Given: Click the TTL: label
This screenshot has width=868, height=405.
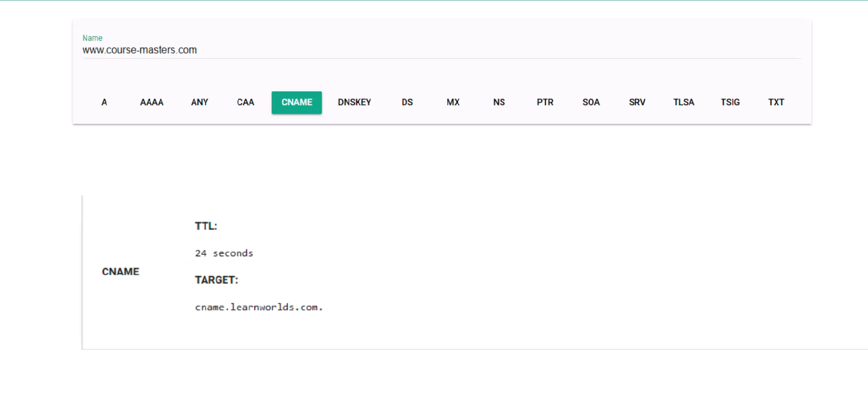Looking at the screenshot, I should (206, 226).
